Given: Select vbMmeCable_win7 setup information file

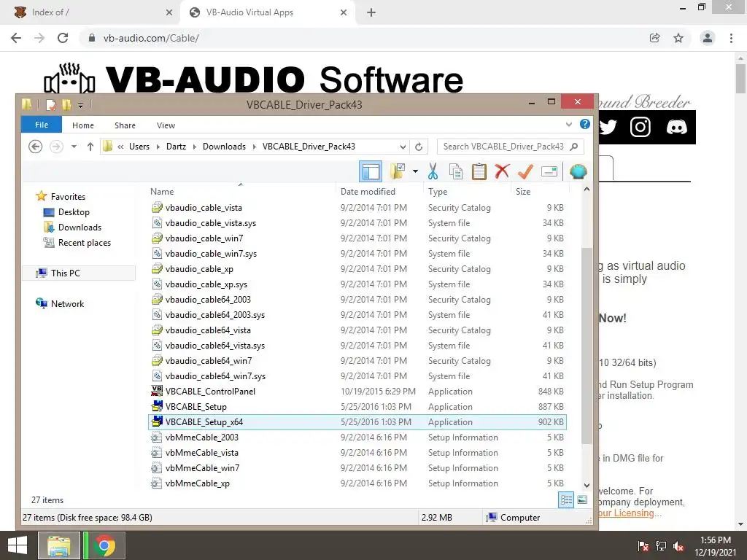Looking at the screenshot, I should tap(357, 467).
